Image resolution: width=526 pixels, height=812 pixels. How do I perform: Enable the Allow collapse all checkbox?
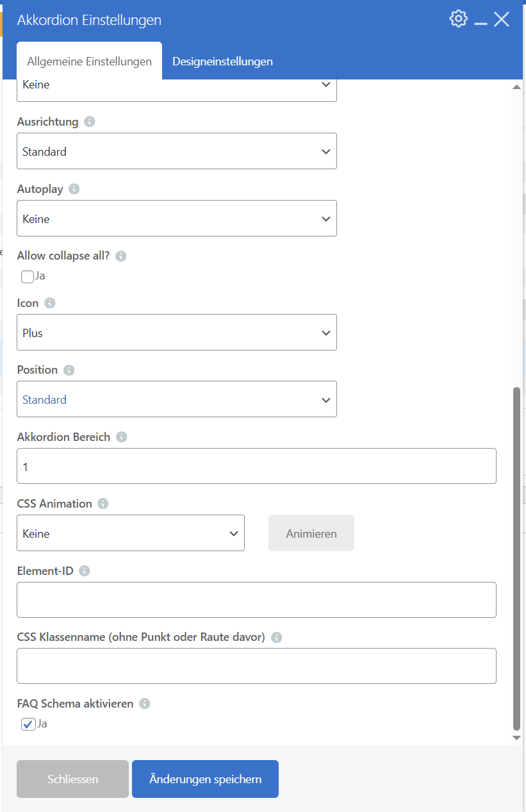coord(28,277)
